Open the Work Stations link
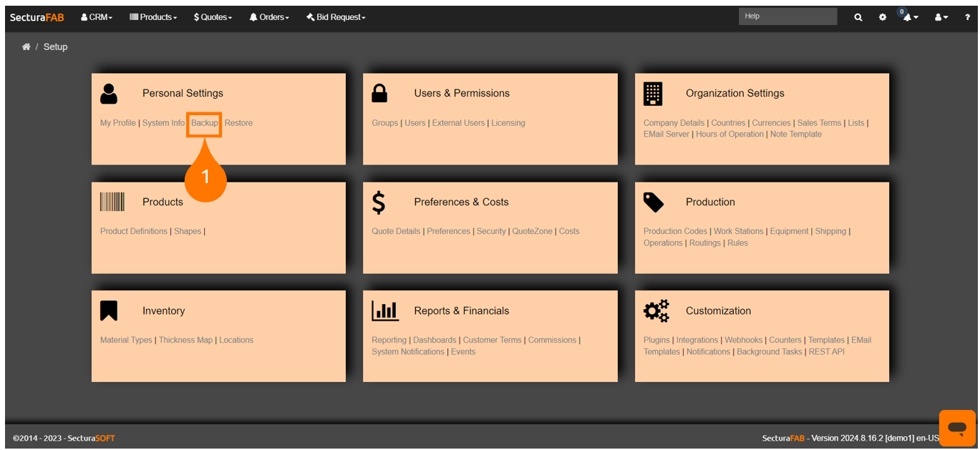980x450 pixels. (x=738, y=231)
